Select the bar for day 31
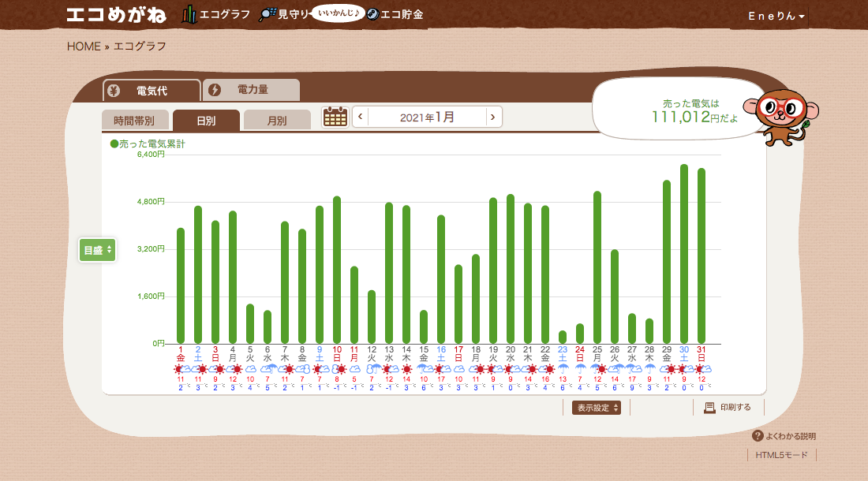 [702, 256]
